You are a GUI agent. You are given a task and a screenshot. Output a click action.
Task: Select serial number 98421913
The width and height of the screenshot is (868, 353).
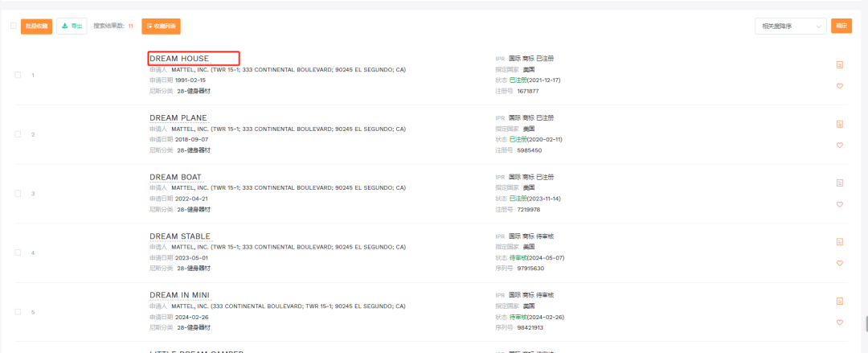tap(530, 327)
